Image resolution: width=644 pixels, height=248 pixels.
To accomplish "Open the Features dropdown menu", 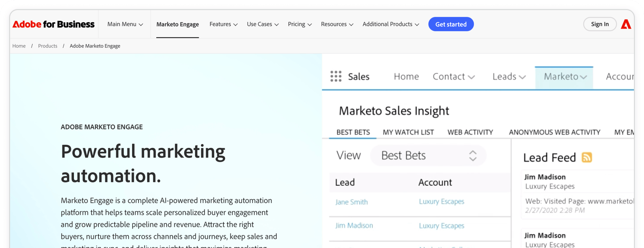I will tap(224, 24).
